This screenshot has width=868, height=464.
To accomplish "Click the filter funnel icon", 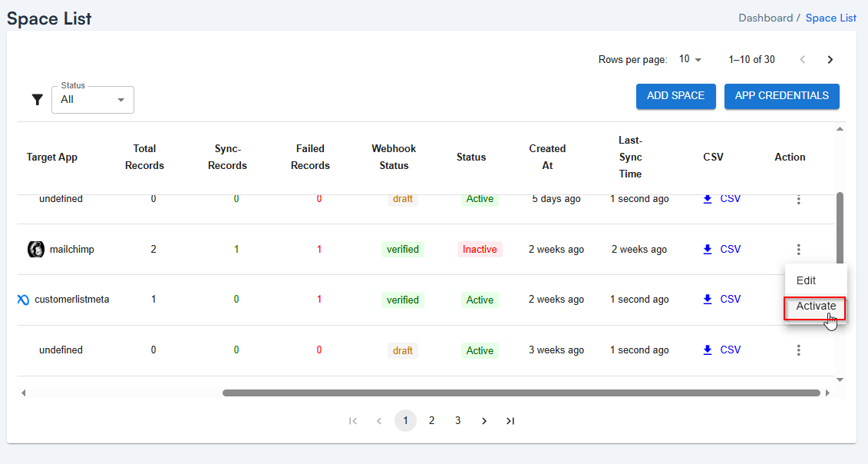I will [x=37, y=100].
